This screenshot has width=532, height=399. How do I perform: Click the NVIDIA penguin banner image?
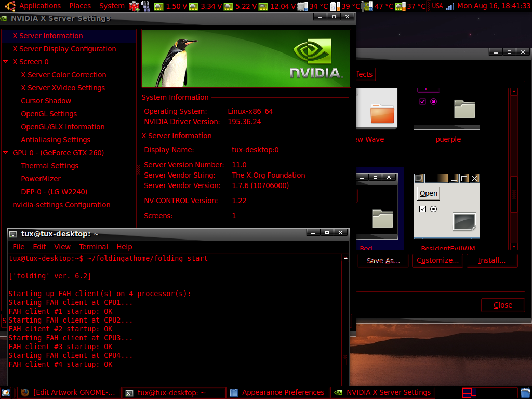[246, 58]
